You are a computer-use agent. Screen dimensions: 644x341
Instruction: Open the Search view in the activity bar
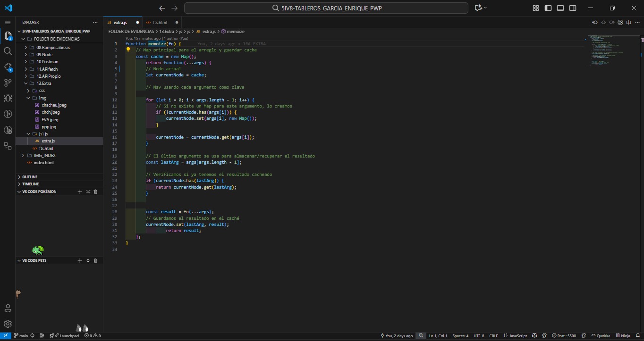pos(8,51)
